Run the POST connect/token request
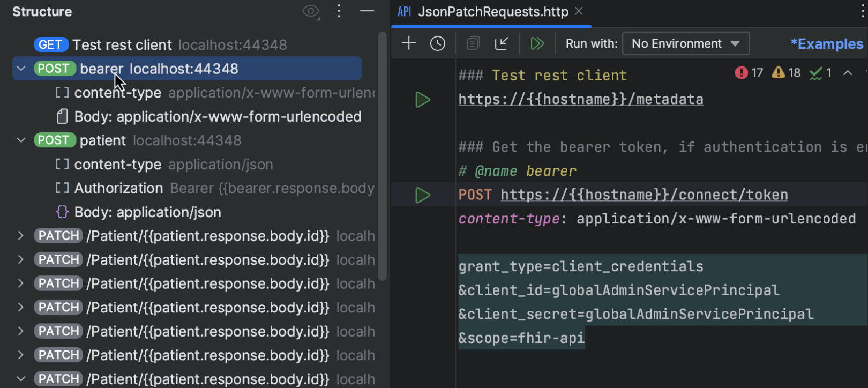Screen dimensions: 868x388 coord(423,195)
